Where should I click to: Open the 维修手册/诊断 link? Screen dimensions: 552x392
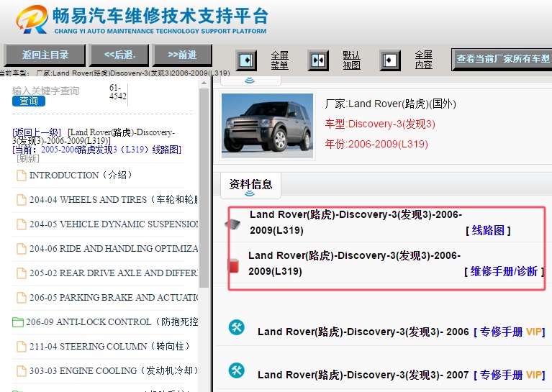point(504,271)
